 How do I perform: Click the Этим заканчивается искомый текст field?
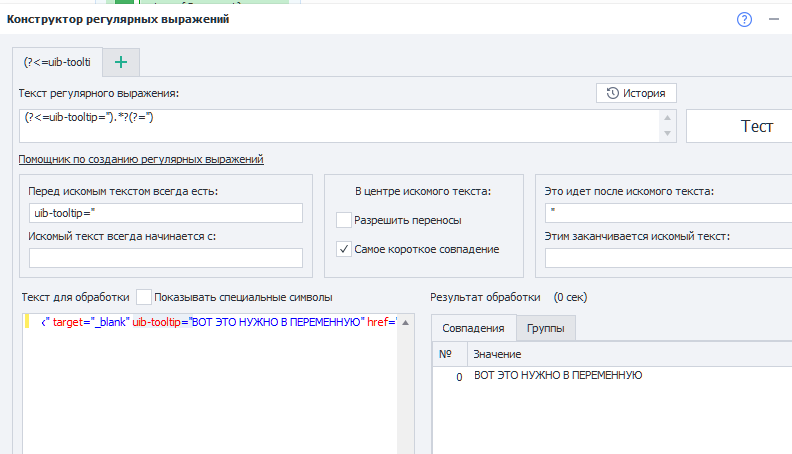[x=665, y=258]
